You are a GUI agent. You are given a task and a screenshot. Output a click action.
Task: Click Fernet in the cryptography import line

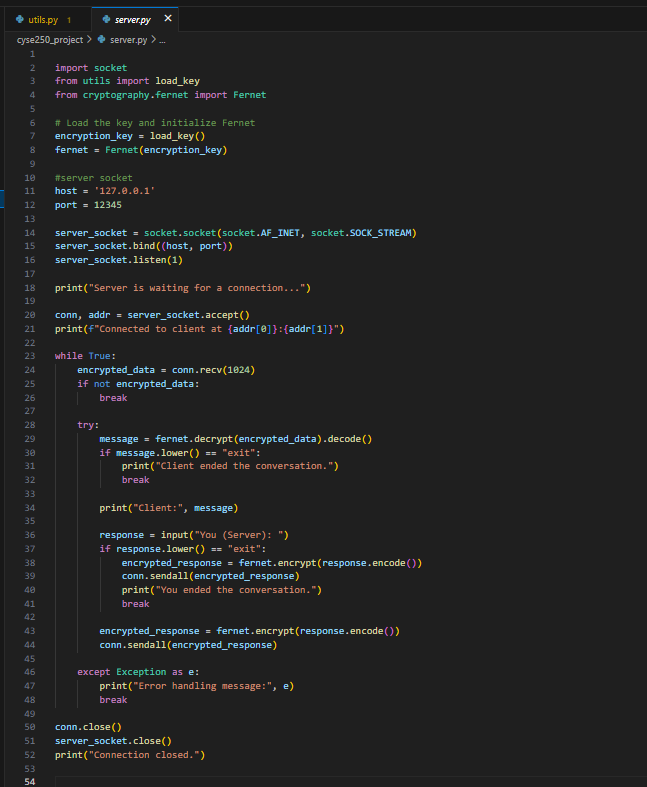[x=251, y=95]
